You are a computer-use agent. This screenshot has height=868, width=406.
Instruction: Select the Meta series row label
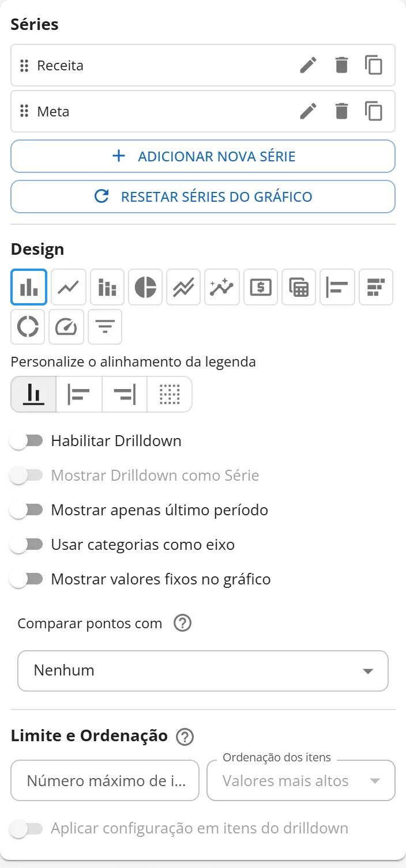click(53, 111)
